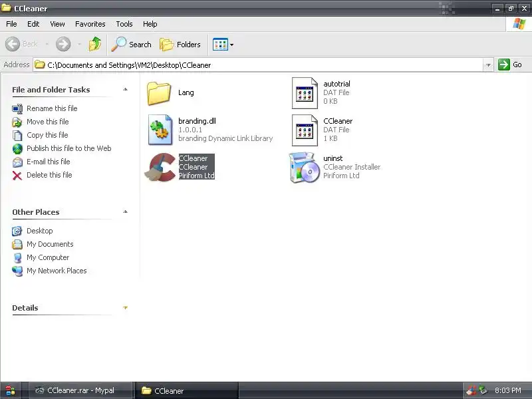The height and width of the screenshot is (399, 532).
Task: Select the branding.dll file name
Action: click(197, 121)
